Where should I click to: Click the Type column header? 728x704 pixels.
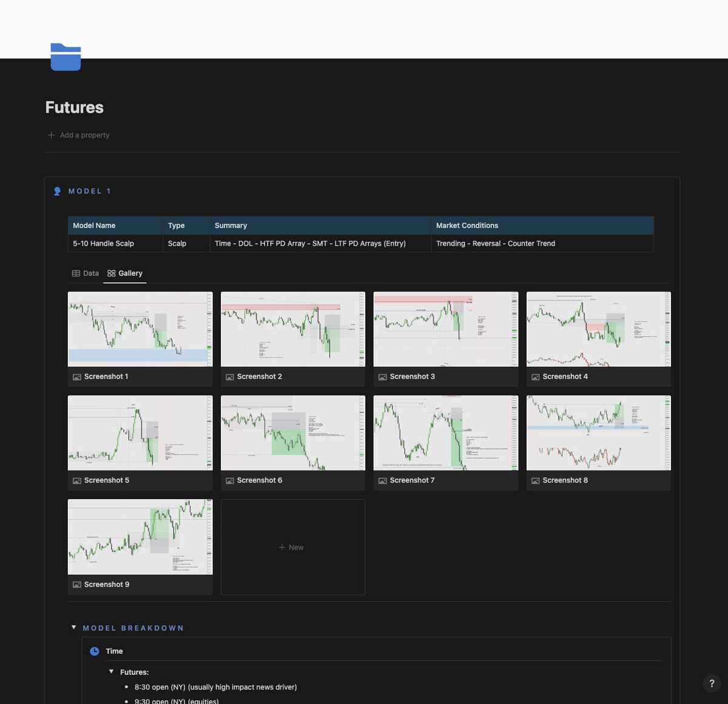pos(186,226)
